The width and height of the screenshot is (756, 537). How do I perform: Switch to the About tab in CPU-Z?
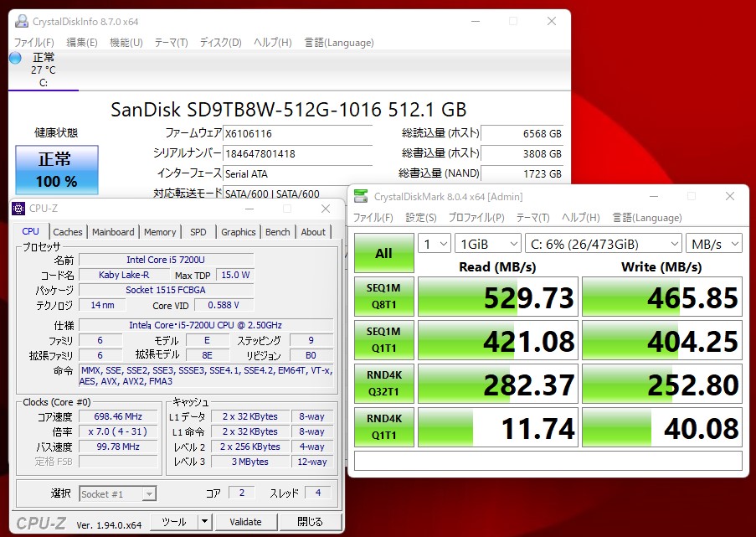click(x=313, y=232)
